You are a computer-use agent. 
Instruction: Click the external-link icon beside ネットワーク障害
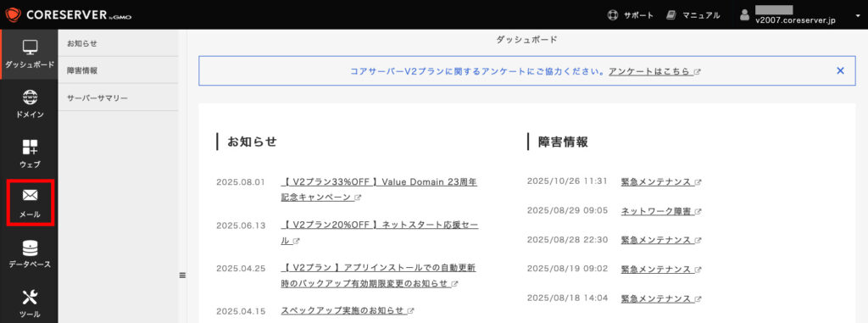698,212
